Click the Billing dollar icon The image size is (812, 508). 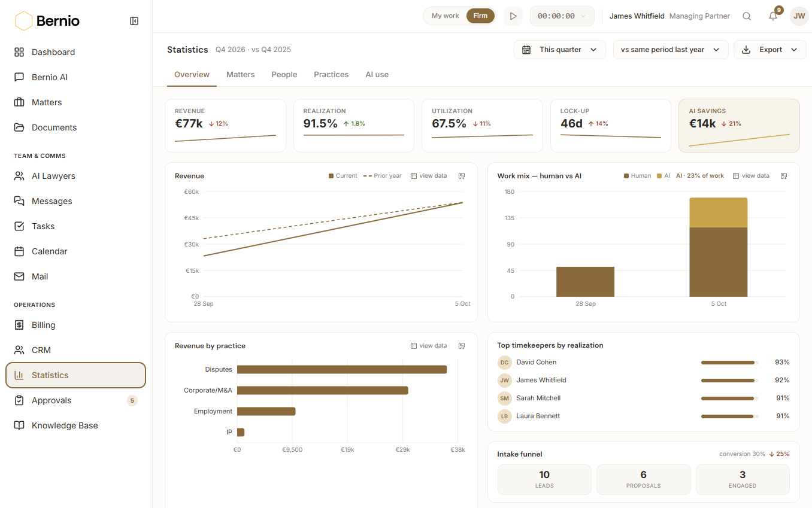point(19,325)
